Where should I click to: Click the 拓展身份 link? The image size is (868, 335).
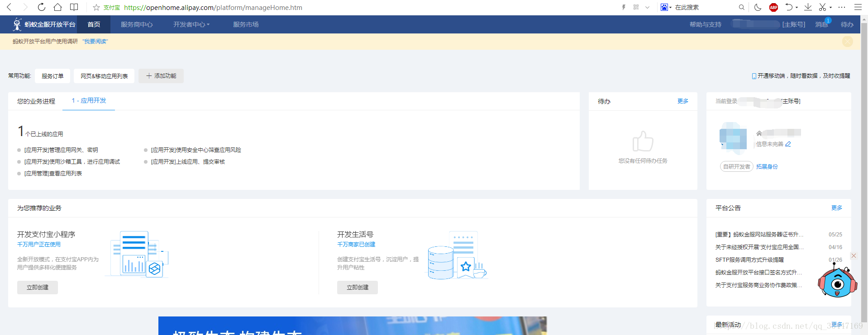pyautogui.click(x=767, y=166)
